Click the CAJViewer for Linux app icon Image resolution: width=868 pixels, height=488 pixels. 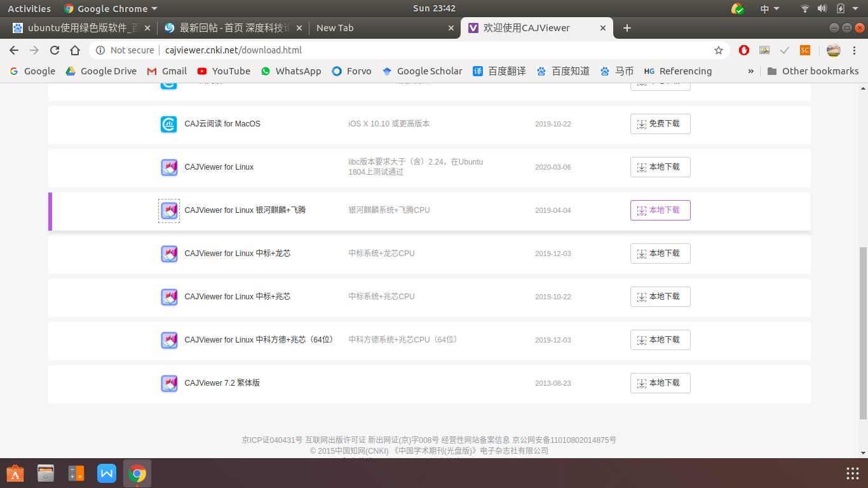169,167
